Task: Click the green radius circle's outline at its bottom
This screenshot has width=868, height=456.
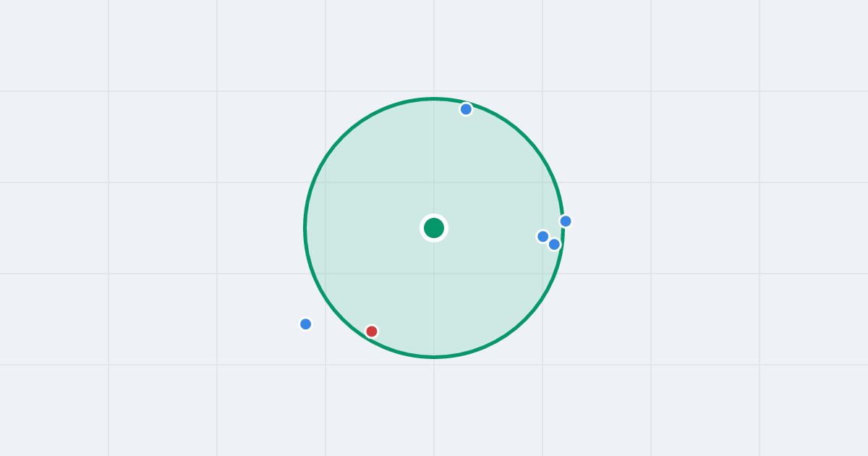Action: pyautogui.click(x=434, y=357)
